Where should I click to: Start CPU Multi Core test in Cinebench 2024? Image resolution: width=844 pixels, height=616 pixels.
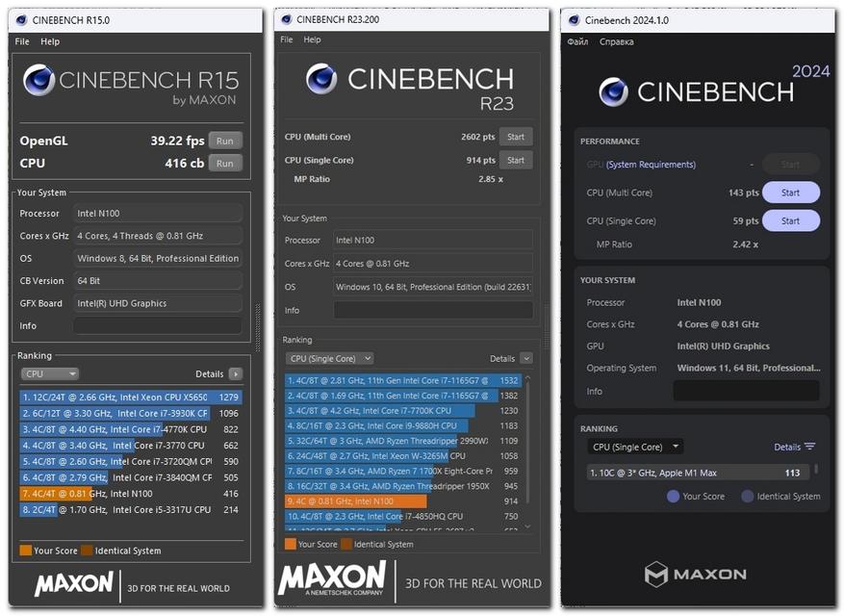791,192
